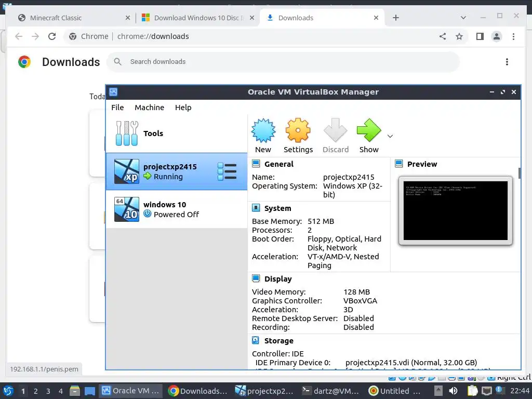Close the Minecraft Classic tab
This screenshot has height=399, width=532.
coord(128,18)
